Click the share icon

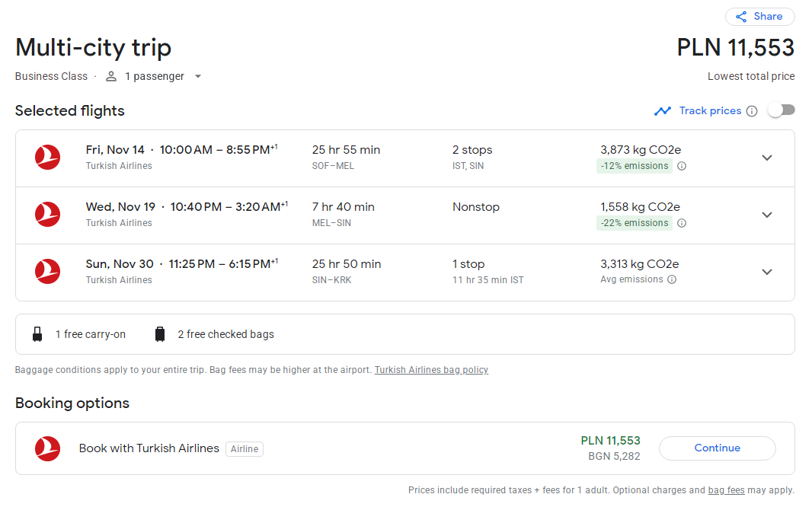tap(741, 17)
